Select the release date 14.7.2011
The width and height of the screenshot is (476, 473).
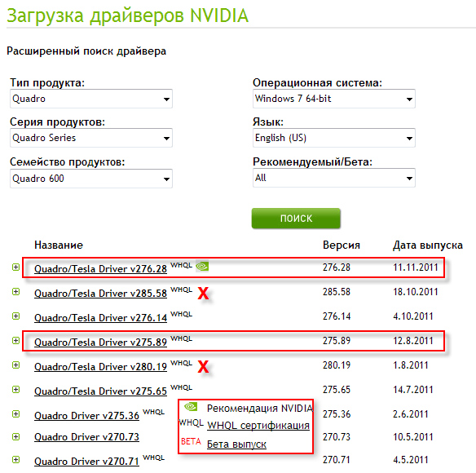[413, 390]
